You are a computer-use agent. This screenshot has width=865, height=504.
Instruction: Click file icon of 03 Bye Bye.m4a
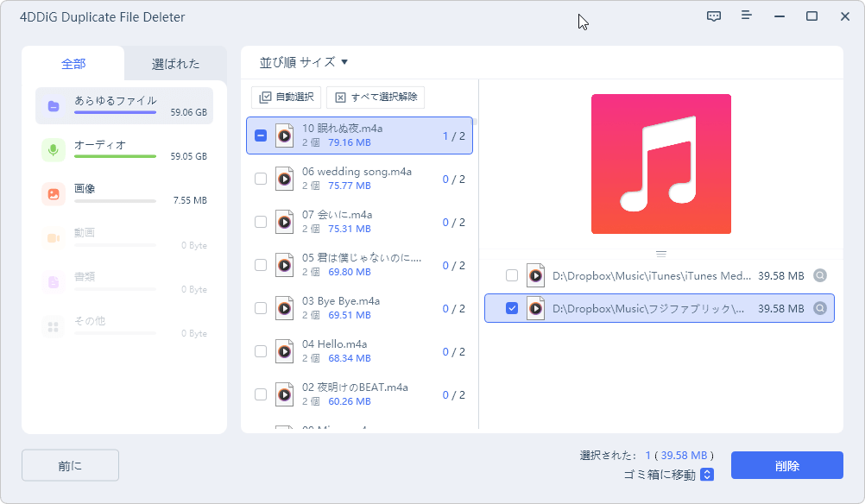pyautogui.click(x=285, y=308)
